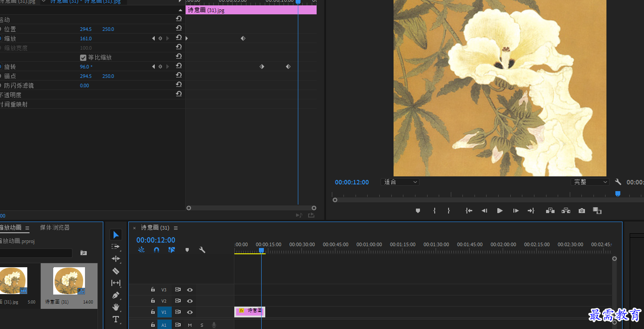Reset the 位置 parameter

[179, 29]
